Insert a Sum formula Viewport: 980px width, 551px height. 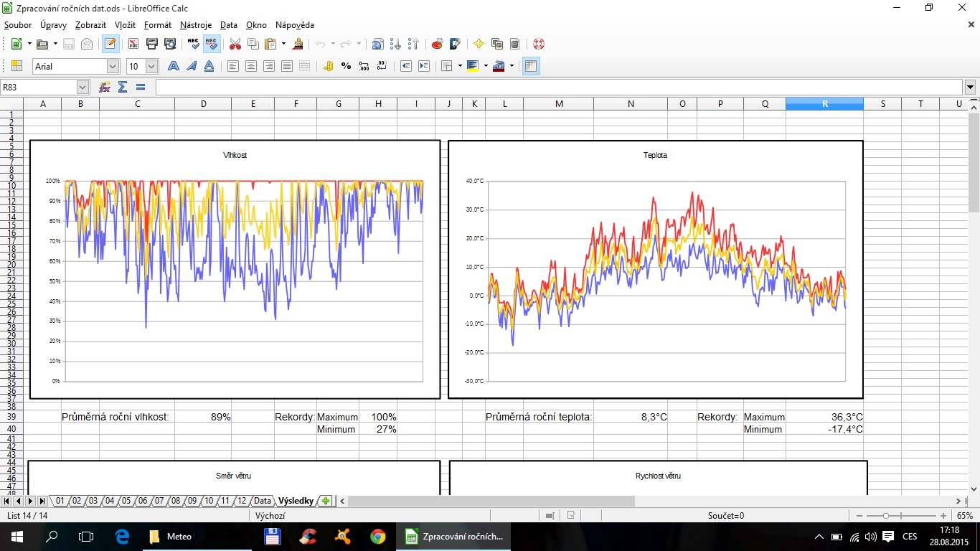coord(123,87)
